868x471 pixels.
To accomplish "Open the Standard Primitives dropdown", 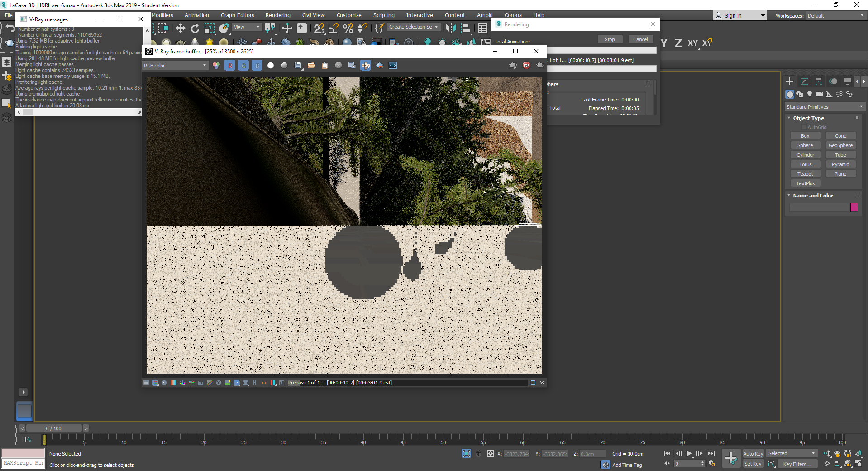I will 825,107.
